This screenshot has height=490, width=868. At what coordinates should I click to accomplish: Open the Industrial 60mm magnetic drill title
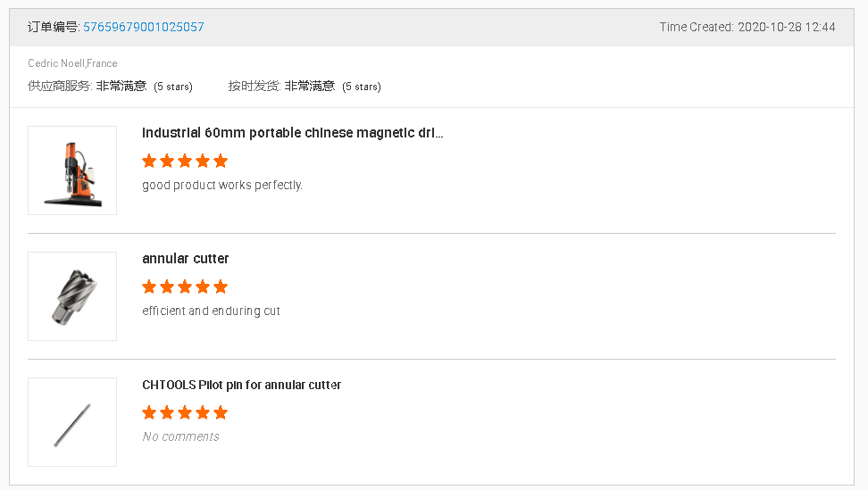292,133
